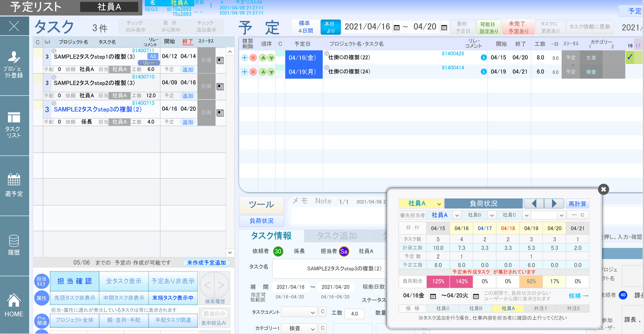644x334 pixels.
Task: Close the panel with the X icon
Action: tap(14, 26)
